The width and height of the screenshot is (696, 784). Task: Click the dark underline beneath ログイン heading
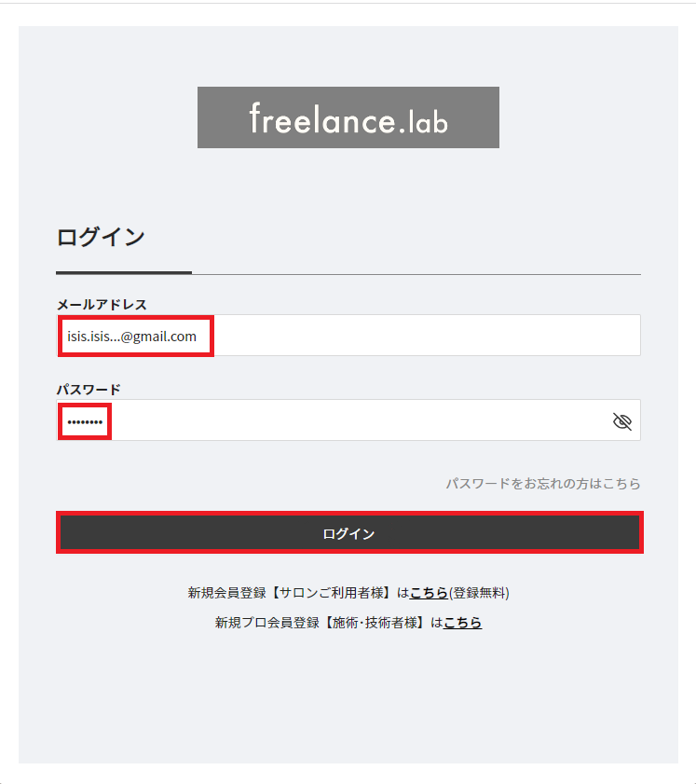click(124, 272)
